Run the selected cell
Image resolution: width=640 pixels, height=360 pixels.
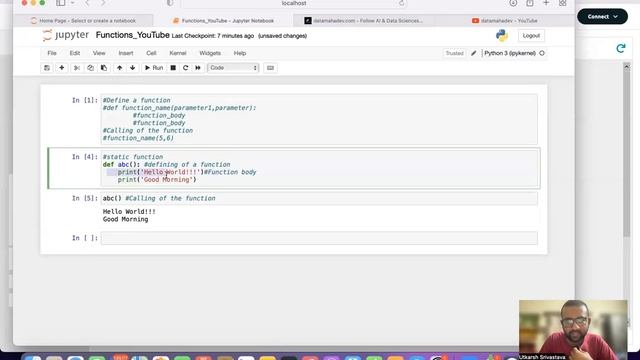point(154,68)
